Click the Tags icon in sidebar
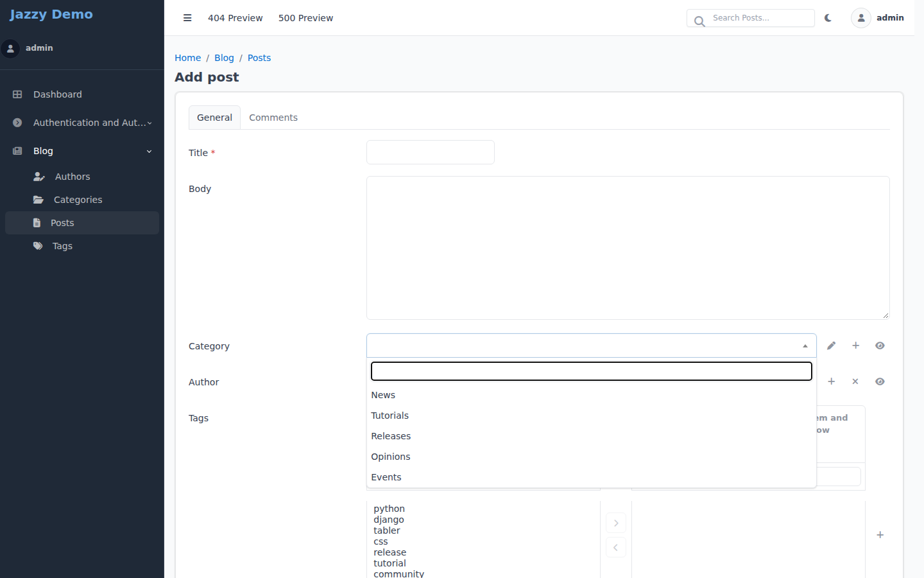Image resolution: width=924 pixels, height=578 pixels. (x=38, y=246)
